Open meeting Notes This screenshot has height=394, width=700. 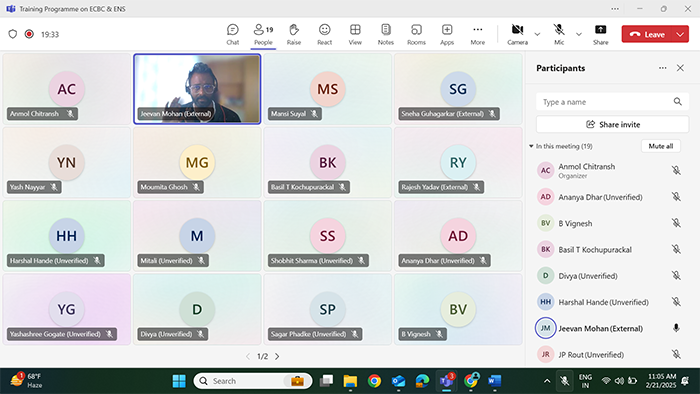(x=386, y=34)
